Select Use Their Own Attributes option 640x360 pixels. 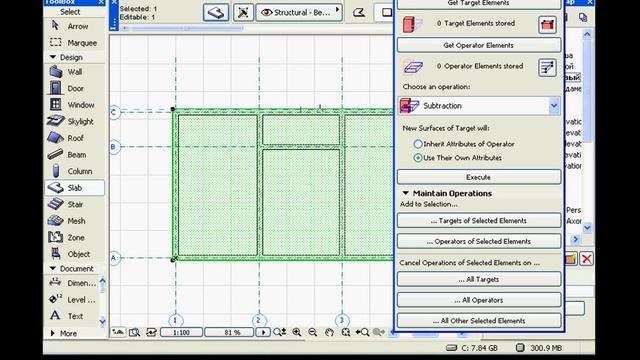click(x=458, y=158)
